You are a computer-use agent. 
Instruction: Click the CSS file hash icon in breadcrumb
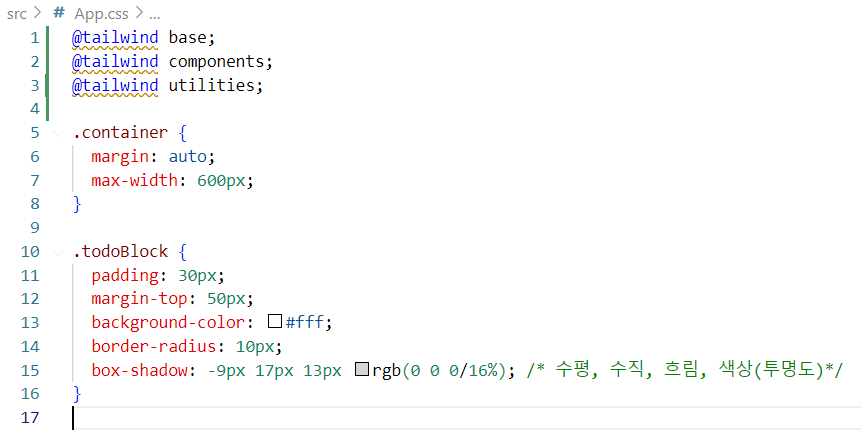click(x=59, y=13)
